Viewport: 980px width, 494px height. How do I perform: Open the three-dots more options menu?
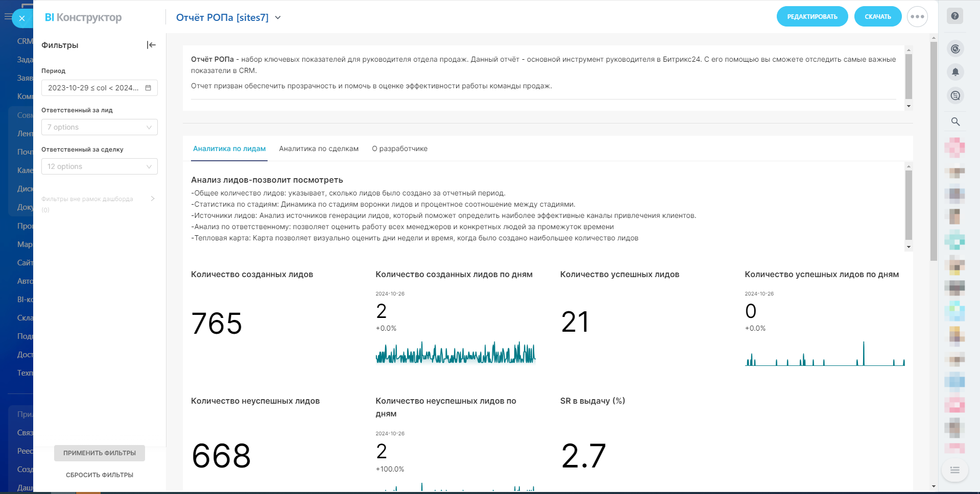coord(917,17)
